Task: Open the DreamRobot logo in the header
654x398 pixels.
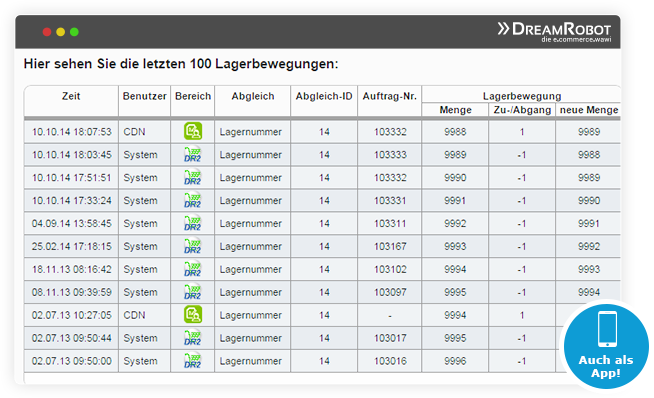Action: (x=554, y=32)
